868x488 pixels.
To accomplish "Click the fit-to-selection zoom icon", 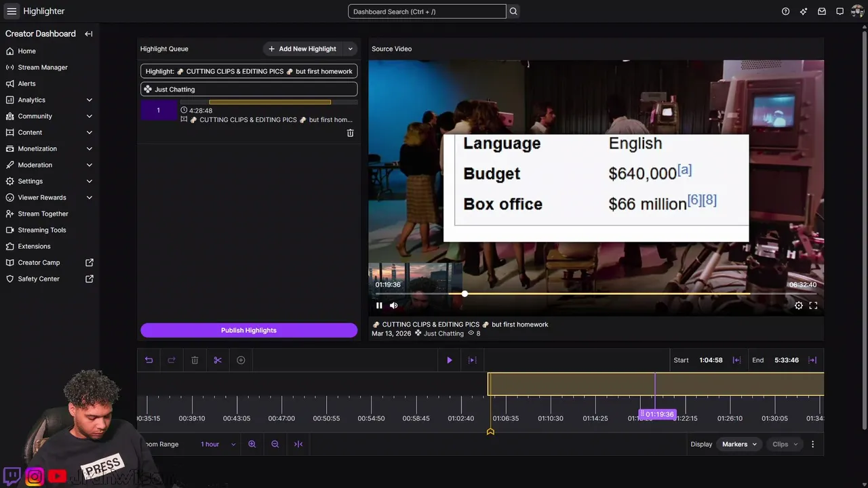I will (x=298, y=444).
